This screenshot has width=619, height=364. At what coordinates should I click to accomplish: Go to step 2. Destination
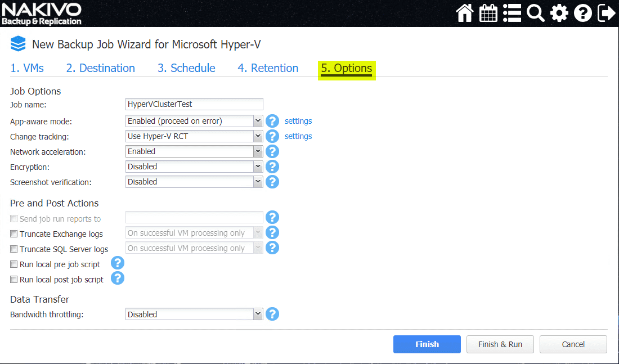tap(100, 68)
